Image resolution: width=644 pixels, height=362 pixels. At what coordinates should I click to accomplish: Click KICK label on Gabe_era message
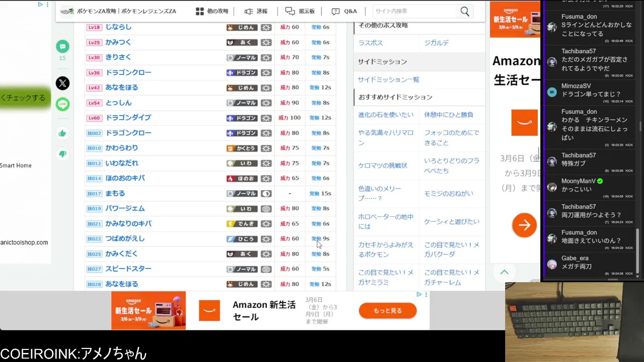[x=629, y=273]
